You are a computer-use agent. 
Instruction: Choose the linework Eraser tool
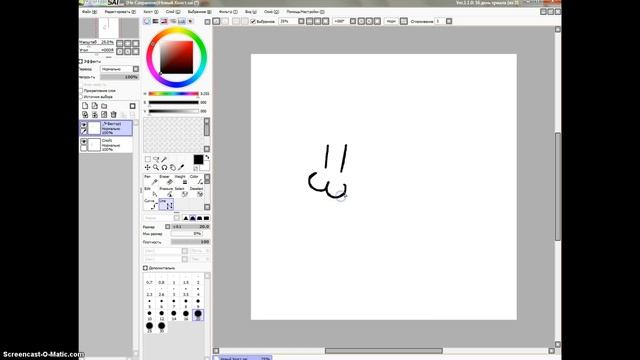[x=166, y=180]
